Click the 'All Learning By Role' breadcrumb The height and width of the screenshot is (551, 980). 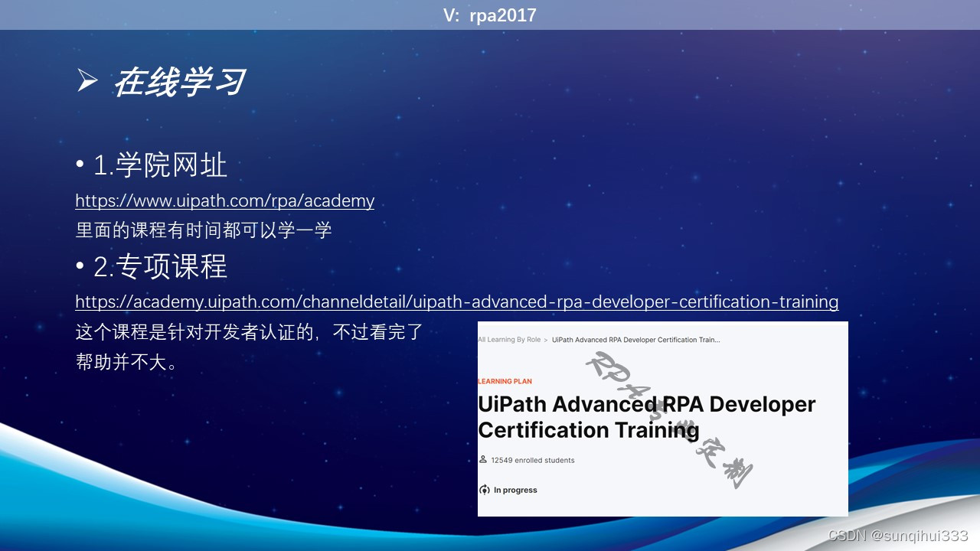pos(509,340)
